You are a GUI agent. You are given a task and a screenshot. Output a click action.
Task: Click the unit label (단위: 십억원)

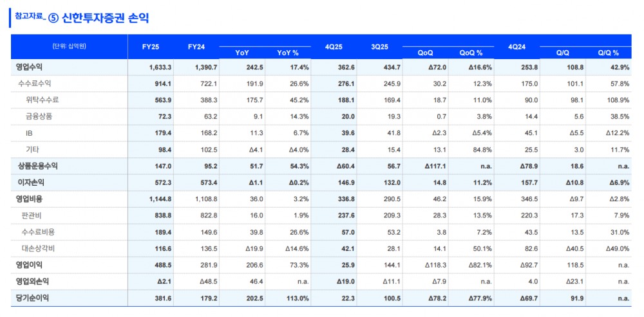69,47
